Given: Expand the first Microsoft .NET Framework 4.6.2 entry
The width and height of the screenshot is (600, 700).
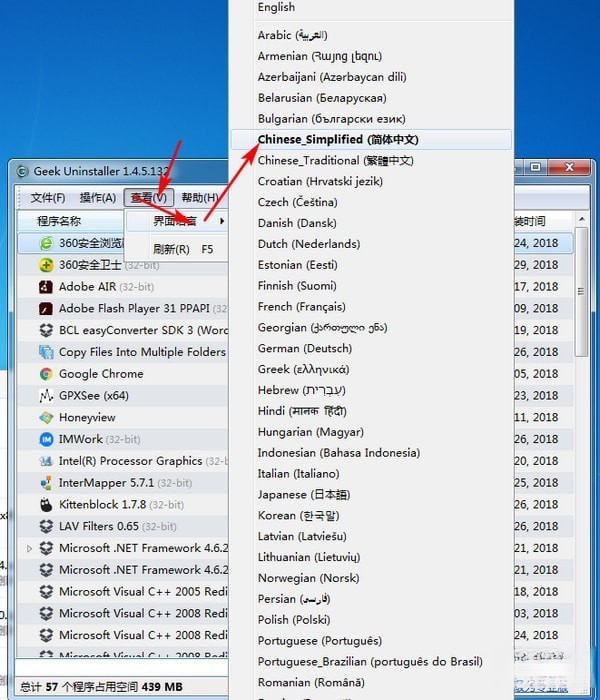Looking at the screenshot, I should 29,548.
